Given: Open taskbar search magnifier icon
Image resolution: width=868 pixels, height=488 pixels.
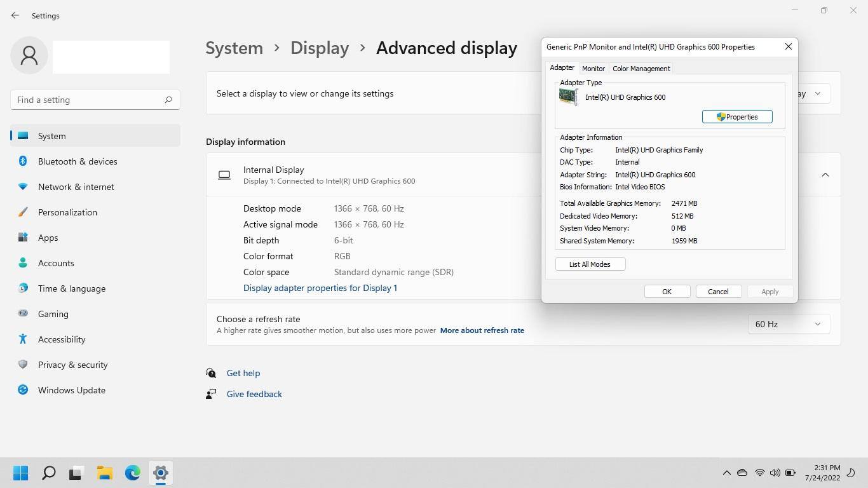Looking at the screenshot, I should (x=48, y=473).
